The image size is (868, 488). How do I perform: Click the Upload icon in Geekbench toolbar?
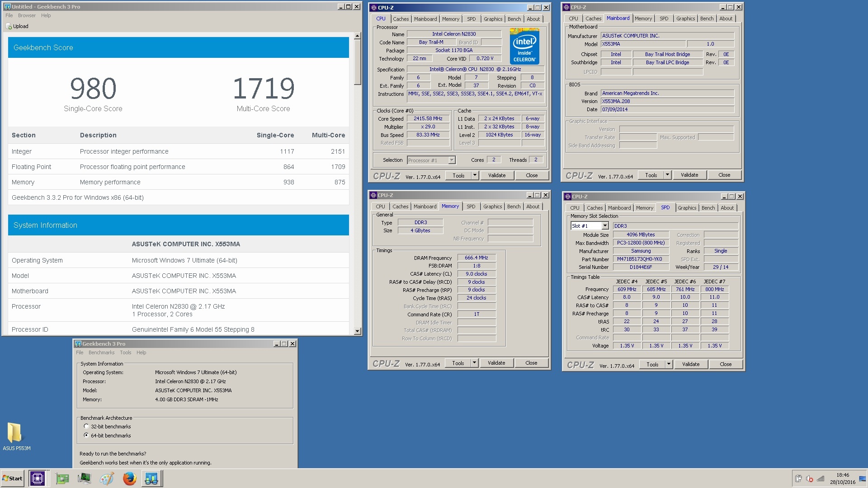point(9,26)
